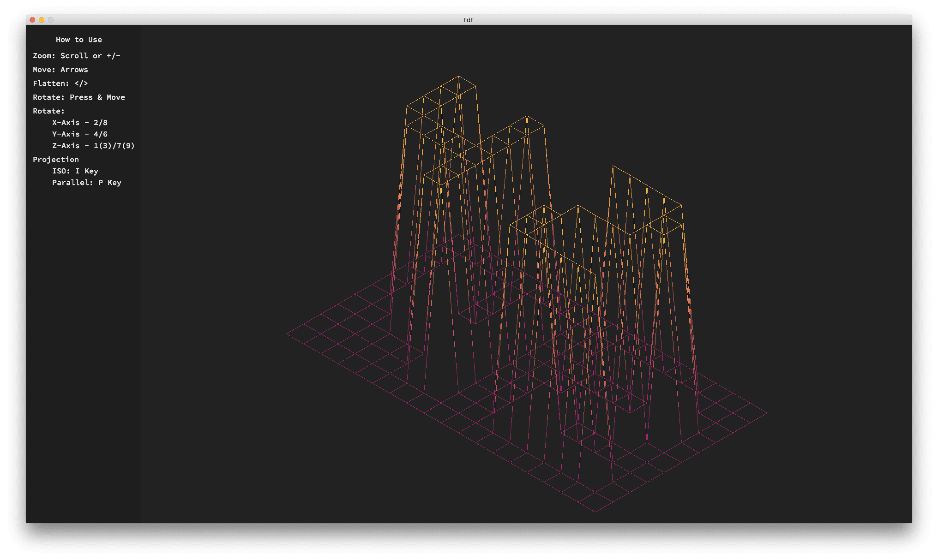The height and width of the screenshot is (560, 938).
Task: Click the 'Move: Arrows' instruction text
Action: coord(60,70)
